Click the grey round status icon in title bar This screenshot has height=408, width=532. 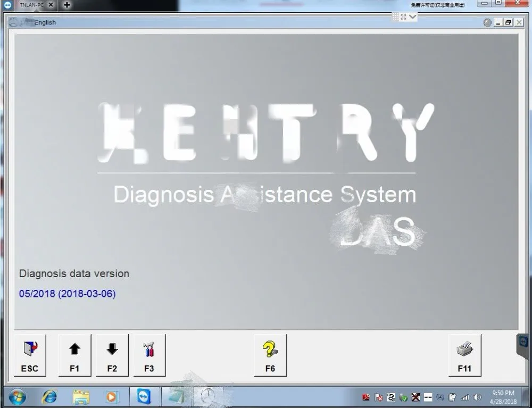[487, 23]
